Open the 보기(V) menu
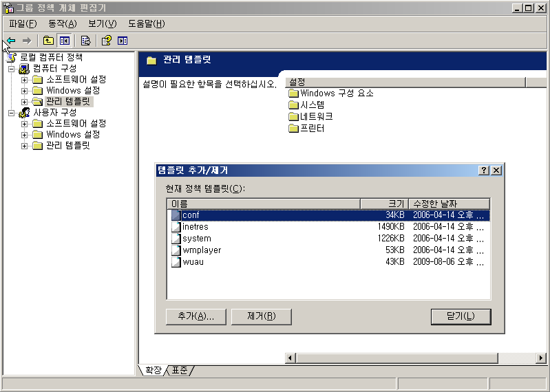The height and width of the screenshot is (392, 550). pyautogui.click(x=102, y=24)
